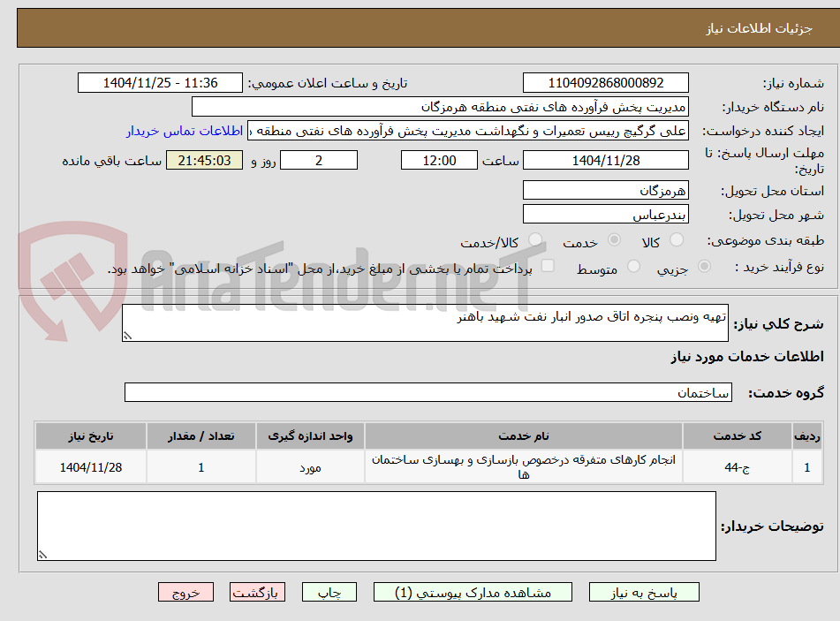This screenshot has width=840, height=621.
Task: Click the need date cell 1404/11/28 in table
Action: point(90,467)
